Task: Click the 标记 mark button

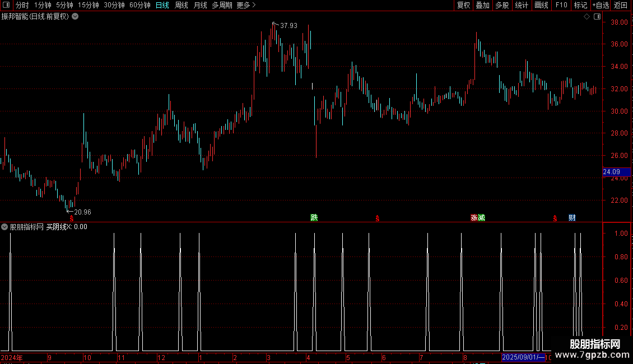Action: point(580,5)
